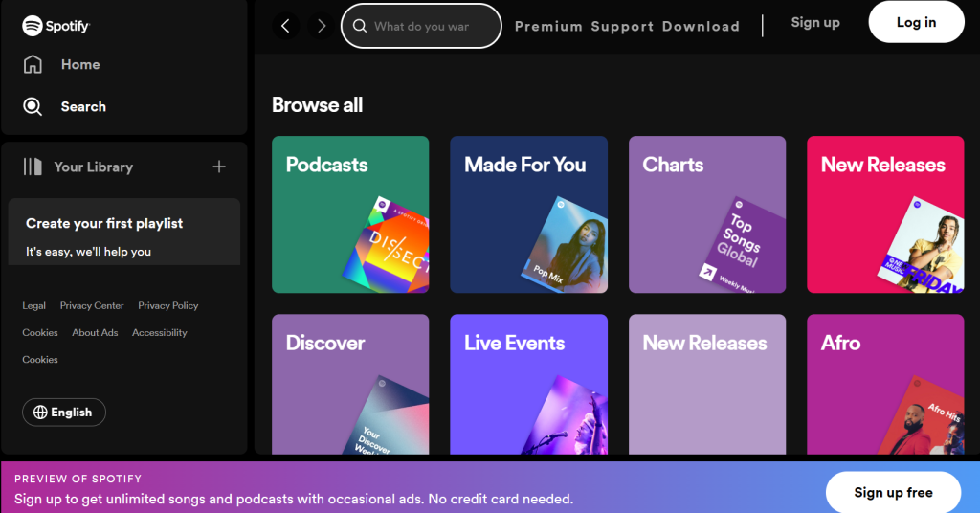
Task: Open the pink New Releases card
Action: [x=885, y=214]
